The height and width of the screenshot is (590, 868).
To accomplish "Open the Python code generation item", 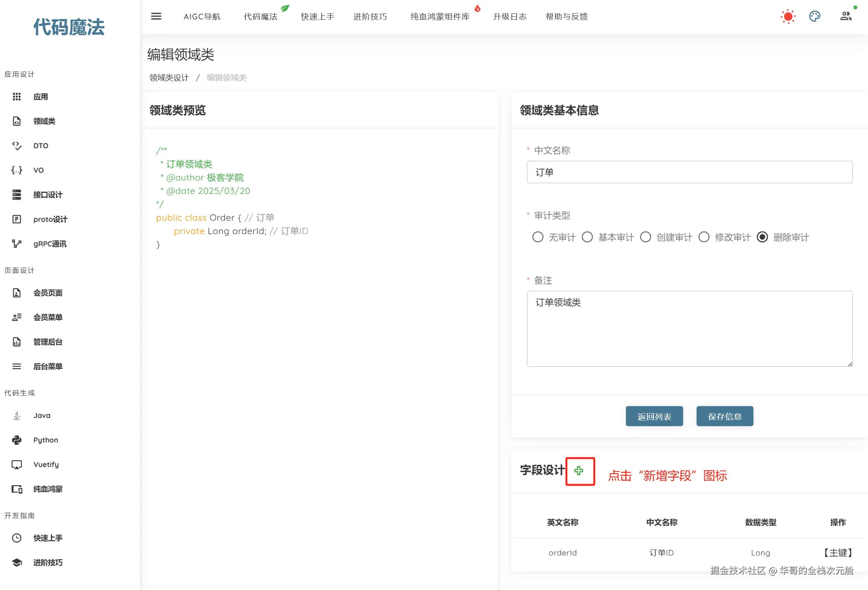I will click(46, 440).
